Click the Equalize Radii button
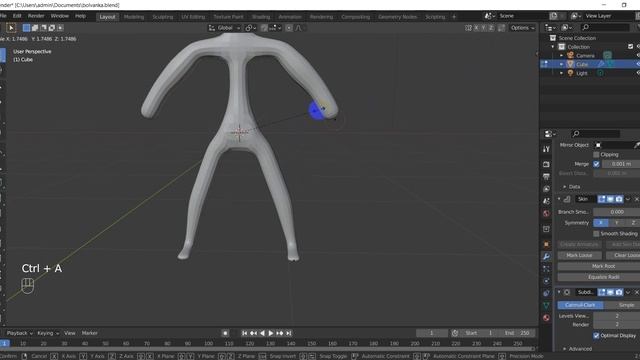This screenshot has height=360, width=640. pos(599,277)
